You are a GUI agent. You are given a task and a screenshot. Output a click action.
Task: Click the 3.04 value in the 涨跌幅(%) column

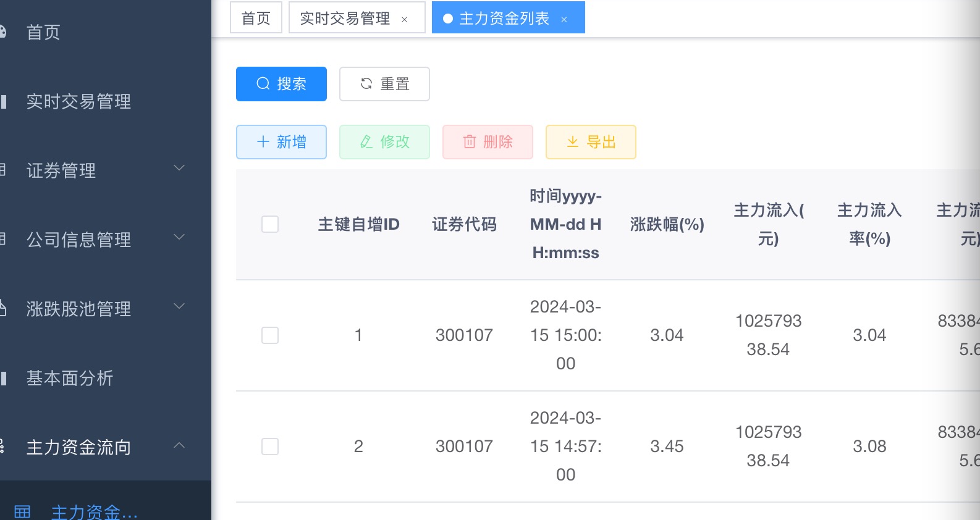point(667,335)
